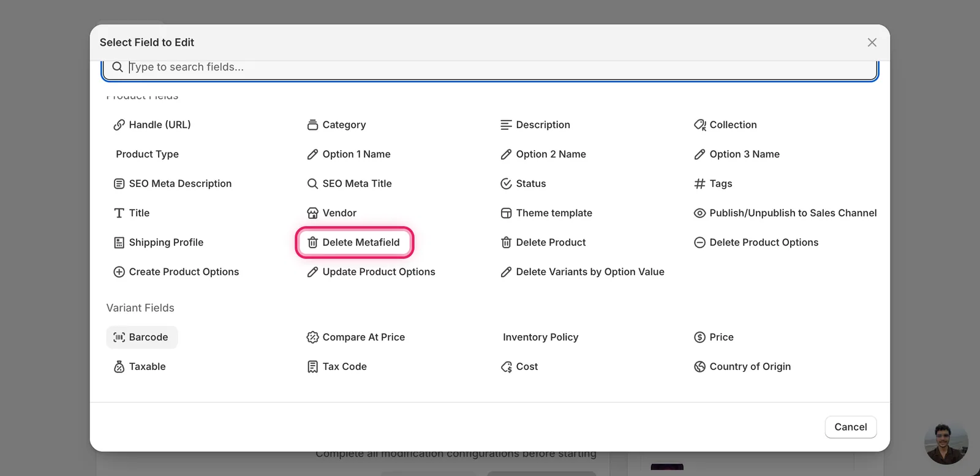Select the Status checkmark icon
Screen dimensions: 980x476
(x=506, y=184)
